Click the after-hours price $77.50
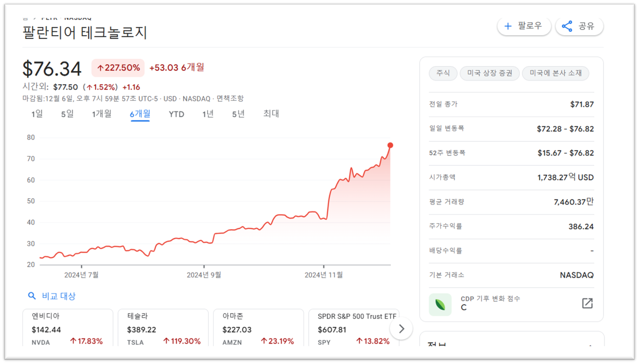639x364 pixels. pyautogui.click(x=65, y=87)
